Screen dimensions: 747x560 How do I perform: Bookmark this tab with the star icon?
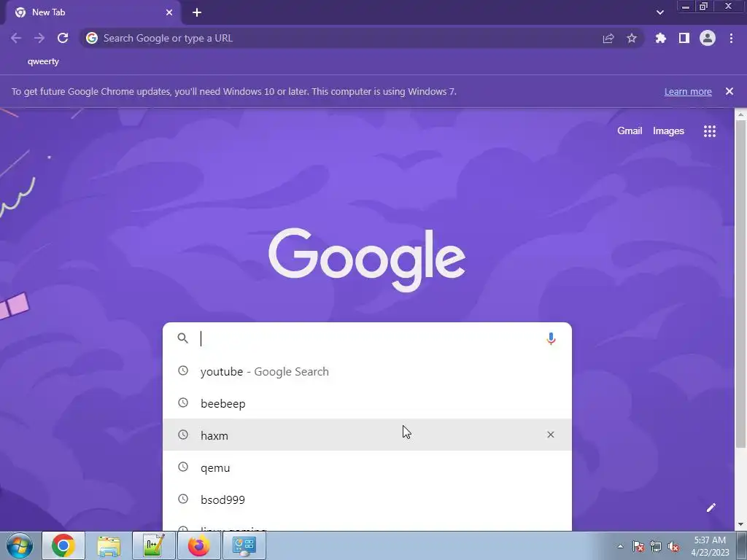pos(632,38)
